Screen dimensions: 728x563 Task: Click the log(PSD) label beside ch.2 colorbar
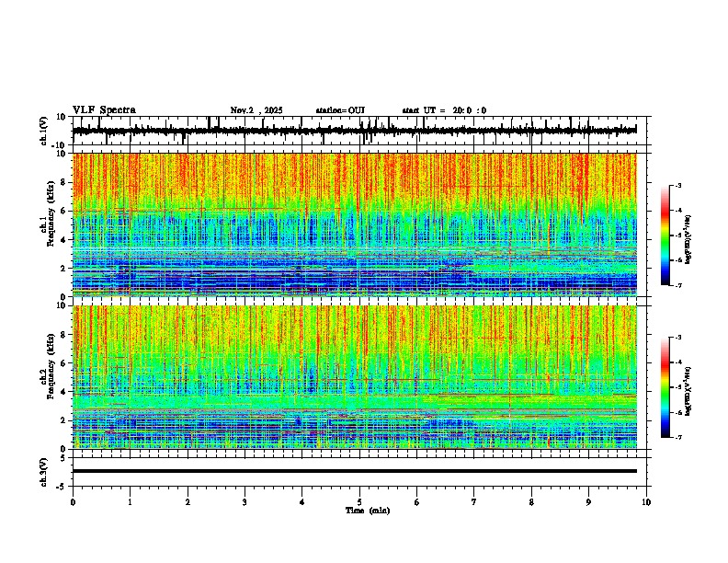coord(688,391)
